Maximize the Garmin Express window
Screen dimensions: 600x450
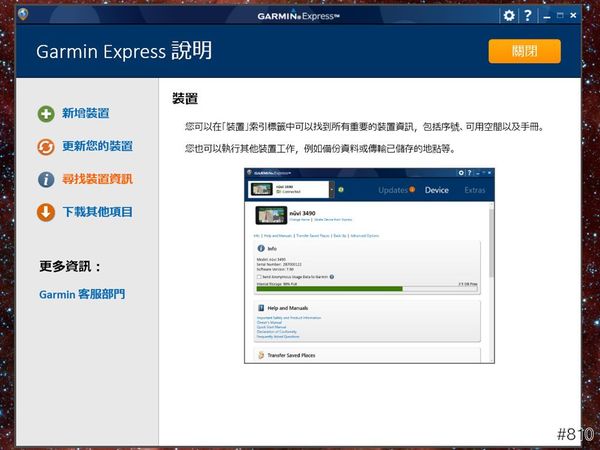(x=560, y=15)
